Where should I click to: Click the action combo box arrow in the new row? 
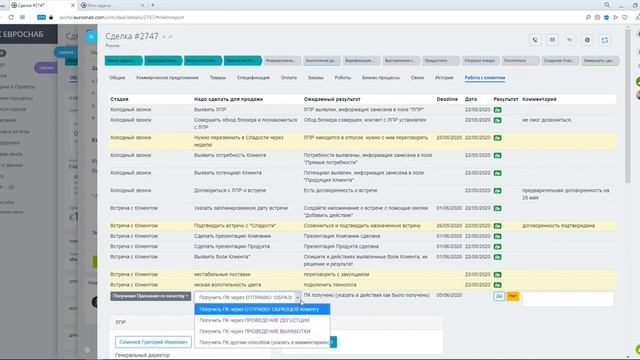(297, 297)
